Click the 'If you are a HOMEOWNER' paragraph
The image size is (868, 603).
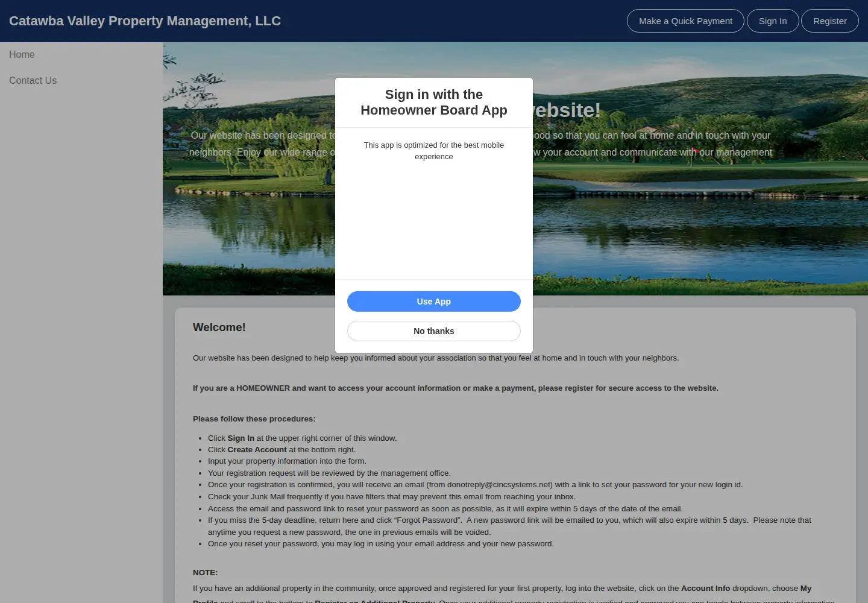coord(456,388)
